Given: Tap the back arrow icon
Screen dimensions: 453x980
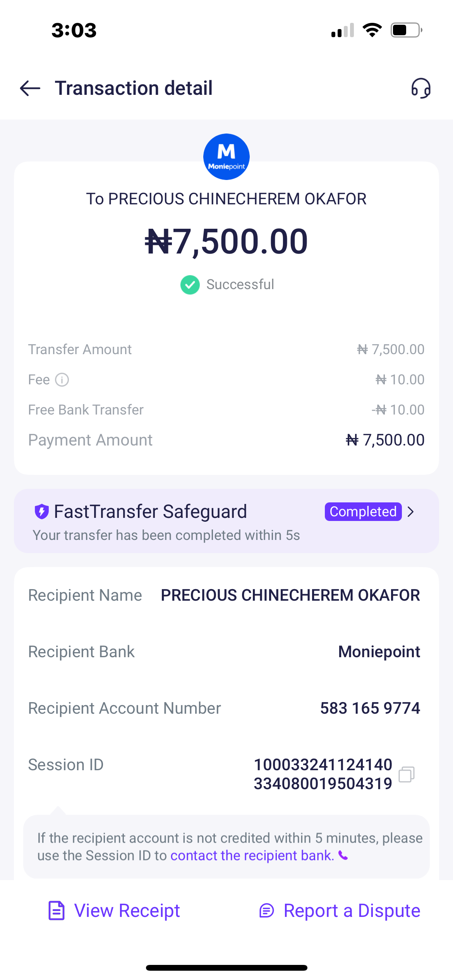Looking at the screenshot, I should (30, 88).
